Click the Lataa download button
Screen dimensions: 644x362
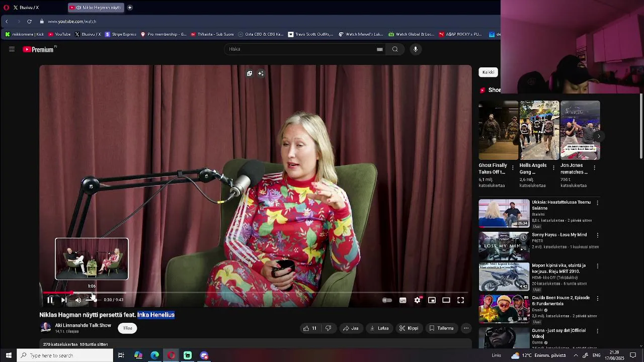[379, 328]
